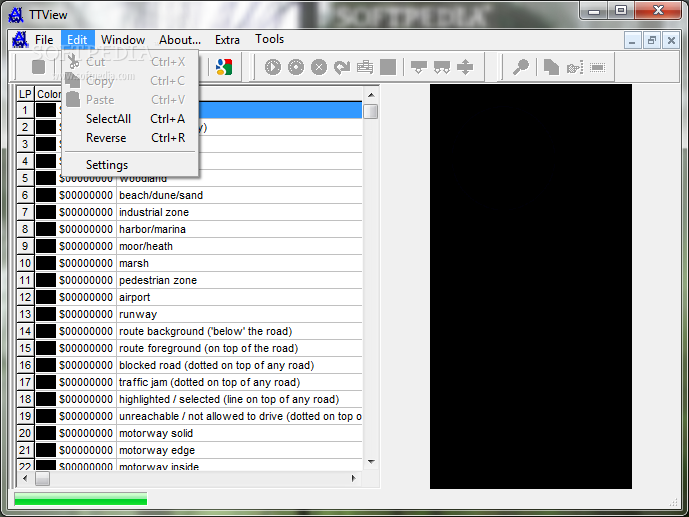The image size is (689, 517).
Task: Select the 'highlighted / selected' row
Action: 189,399
